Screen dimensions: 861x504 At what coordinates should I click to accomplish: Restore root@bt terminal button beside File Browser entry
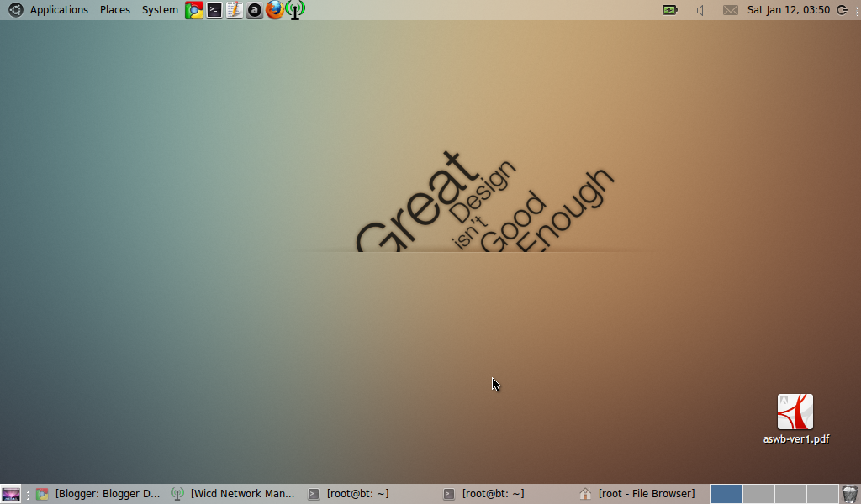tap(504, 494)
